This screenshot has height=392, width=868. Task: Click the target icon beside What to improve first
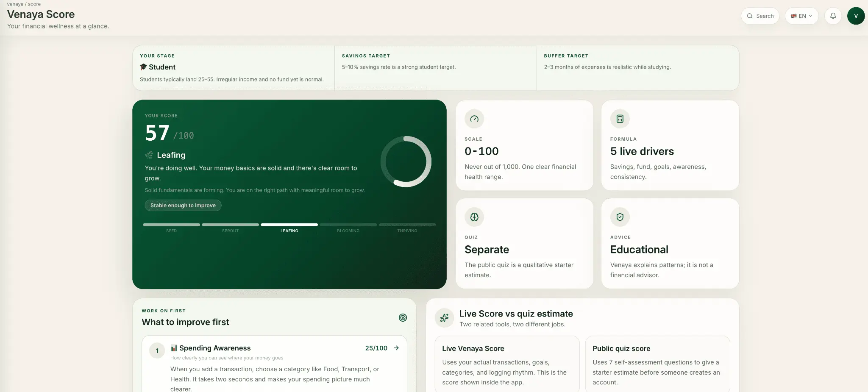coord(403,317)
